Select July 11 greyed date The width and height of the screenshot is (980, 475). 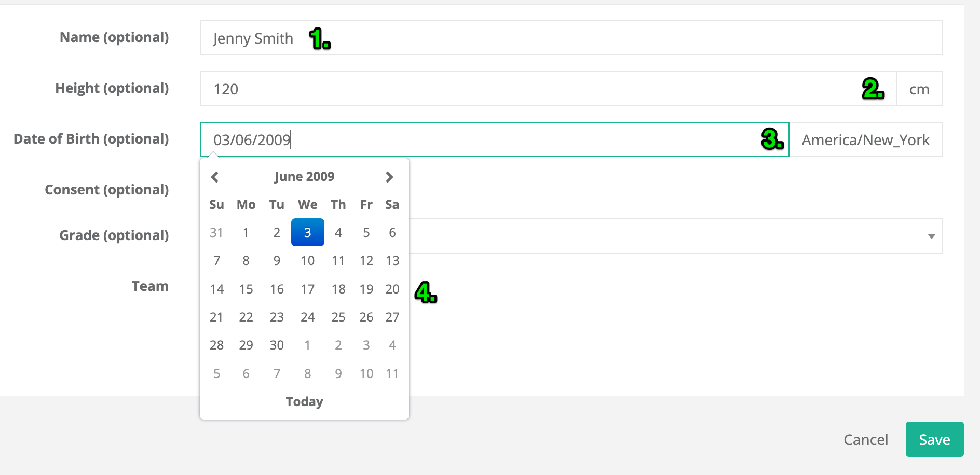coord(392,373)
